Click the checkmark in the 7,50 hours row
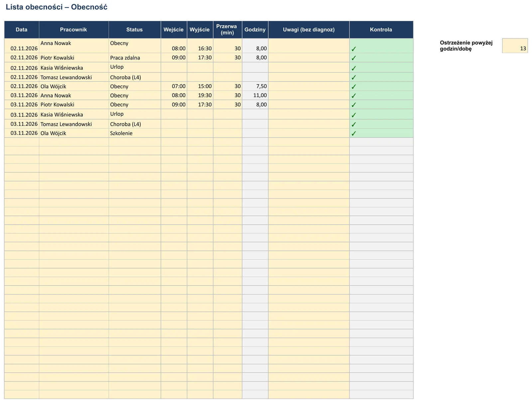 (354, 87)
